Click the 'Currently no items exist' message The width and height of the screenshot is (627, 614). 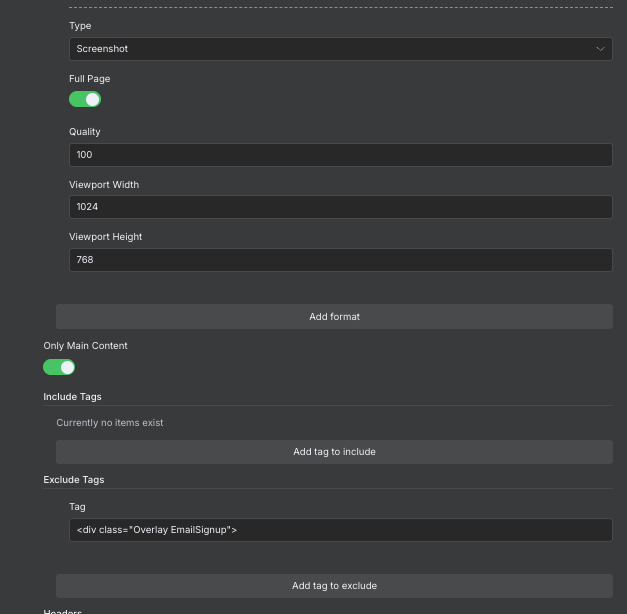(110, 423)
